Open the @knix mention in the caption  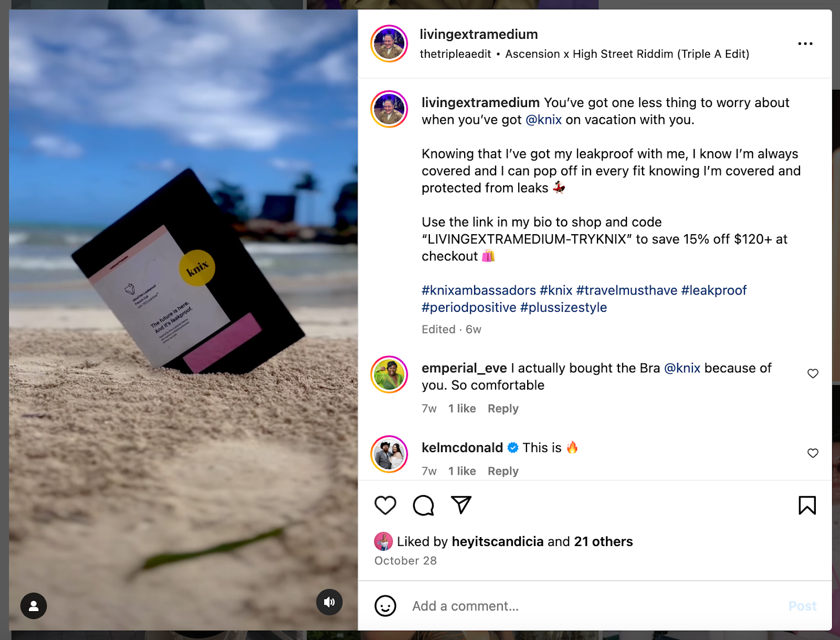pyautogui.click(x=543, y=120)
